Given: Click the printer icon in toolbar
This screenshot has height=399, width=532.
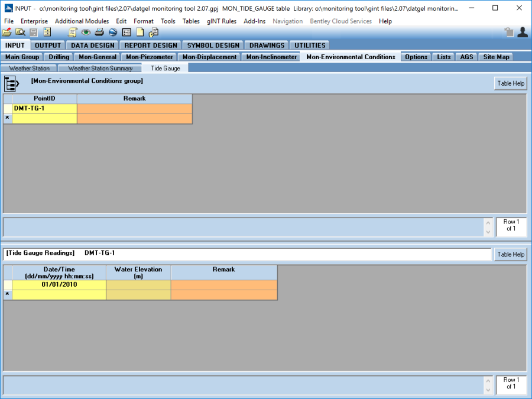Looking at the screenshot, I should [x=100, y=33].
